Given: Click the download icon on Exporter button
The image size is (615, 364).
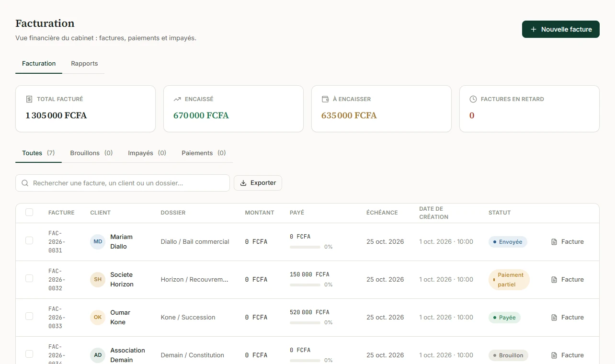Looking at the screenshot, I should coord(243,183).
